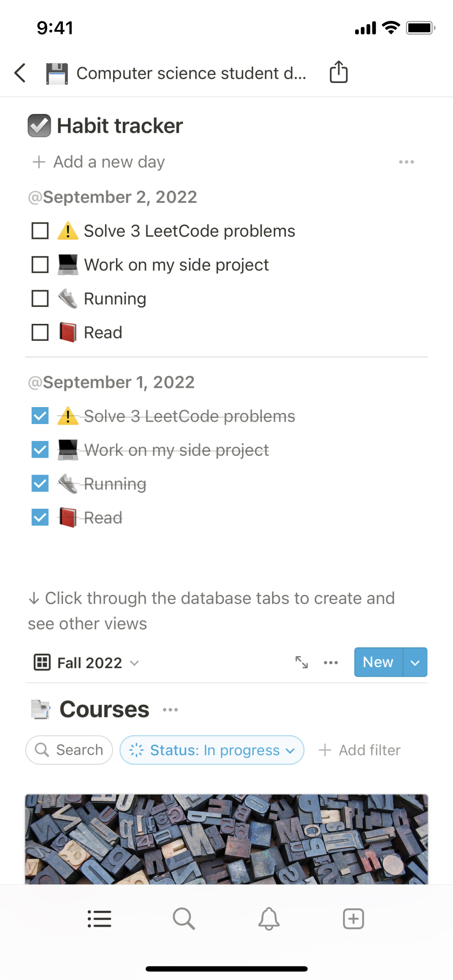
Task: Expand the Fall 2022 database to full screen
Action: tap(302, 662)
